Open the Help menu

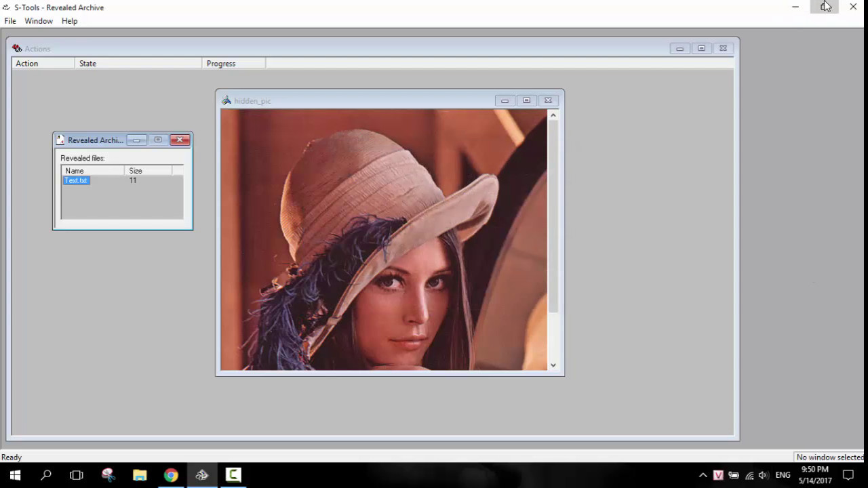[69, 21]
